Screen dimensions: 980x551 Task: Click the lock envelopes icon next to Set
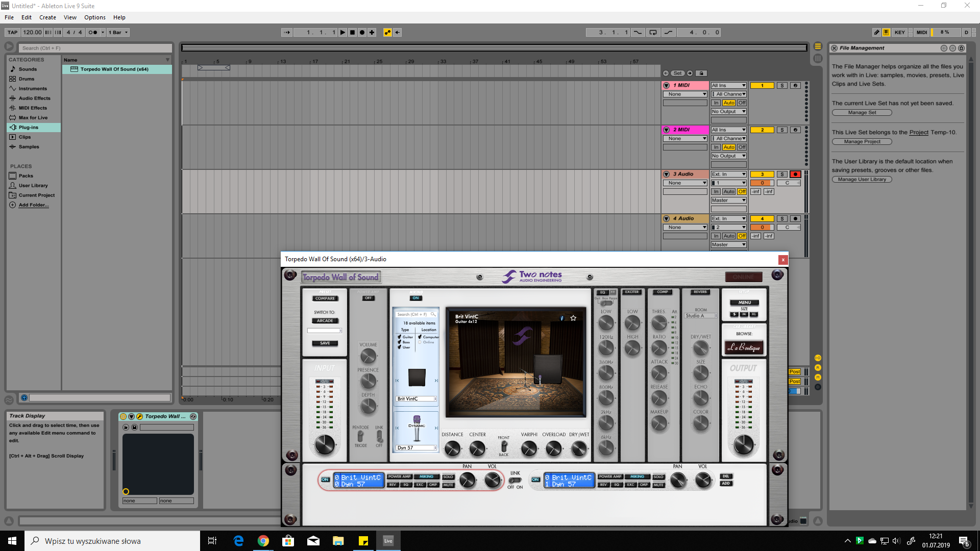tap(701, 73)
